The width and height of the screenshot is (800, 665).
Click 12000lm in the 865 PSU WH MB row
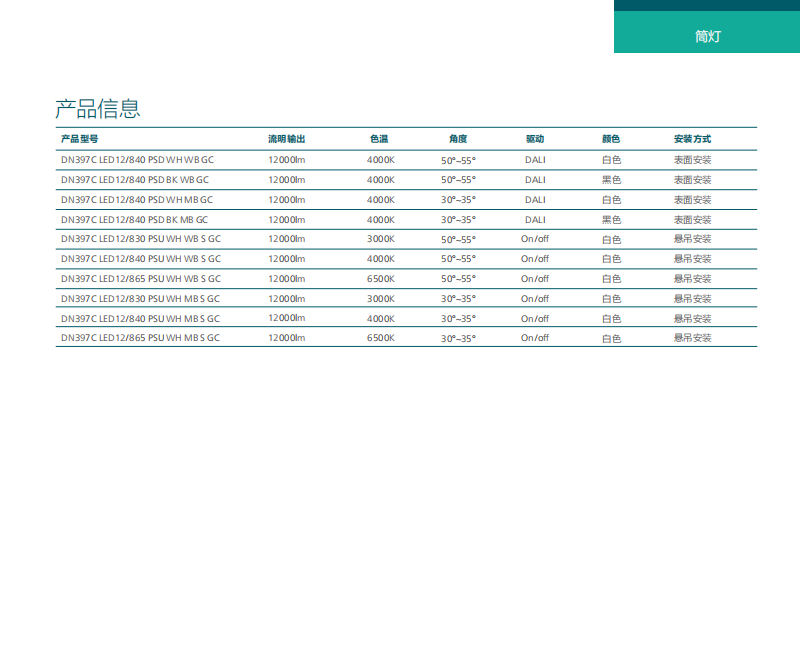point(287,338)
